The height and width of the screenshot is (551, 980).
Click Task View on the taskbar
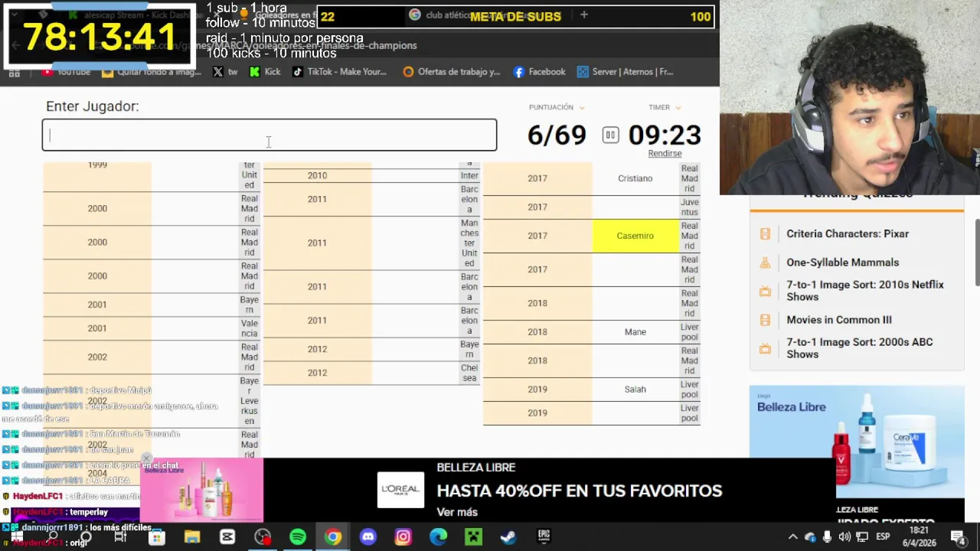[120, 537]
